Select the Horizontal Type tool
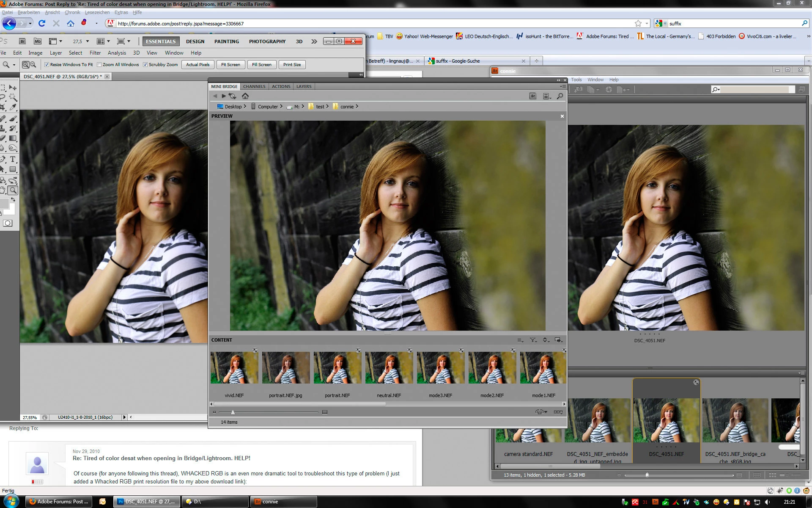The height and width of the screenshot is (508, 812). point(13,159)
